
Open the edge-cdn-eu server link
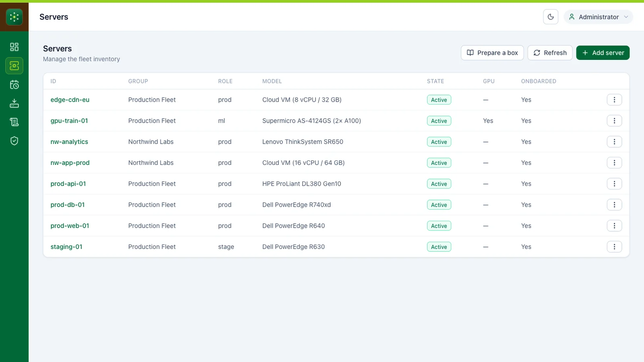(70, 100)
